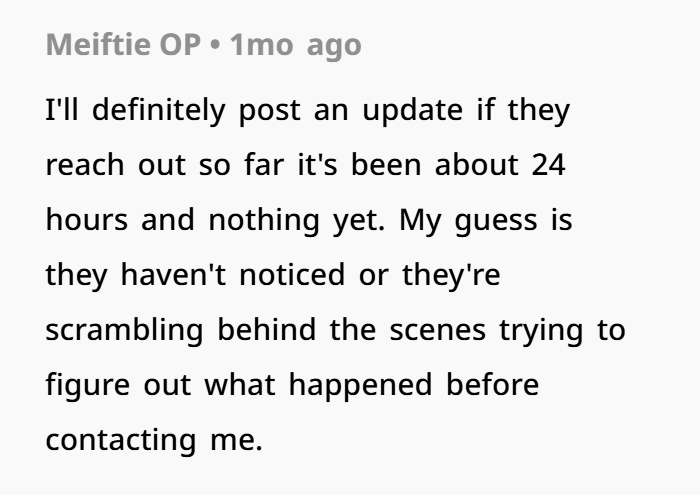
Task: Click the word 'happened' in the comment
Action: point(360,385)
